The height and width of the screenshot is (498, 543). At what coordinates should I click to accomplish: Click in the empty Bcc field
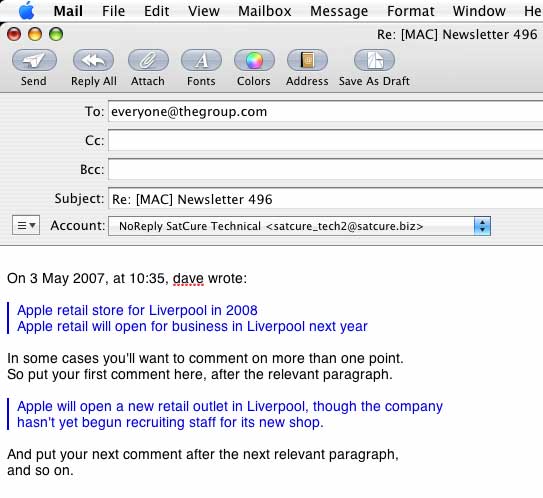(x=326, y=169)
